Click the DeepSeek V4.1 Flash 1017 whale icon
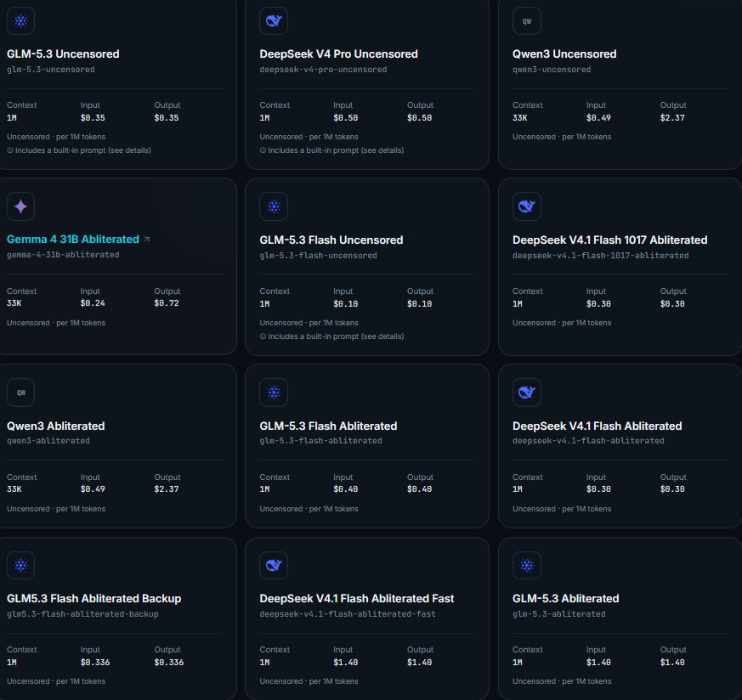Image resolution: width=742 pixels, height=700 pixels. pos(527,206)
